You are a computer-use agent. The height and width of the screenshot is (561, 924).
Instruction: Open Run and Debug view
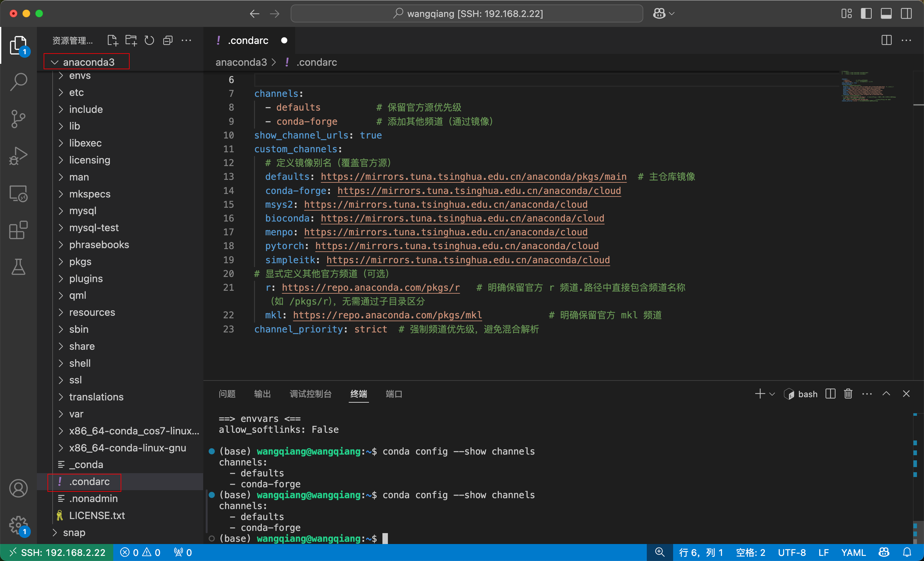pos(18,156)
